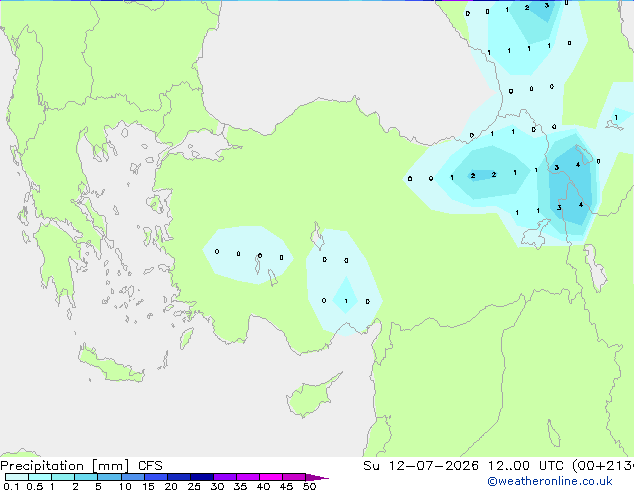Click the 'Precipitation [mm] CFS' title text

coord(81,466)
